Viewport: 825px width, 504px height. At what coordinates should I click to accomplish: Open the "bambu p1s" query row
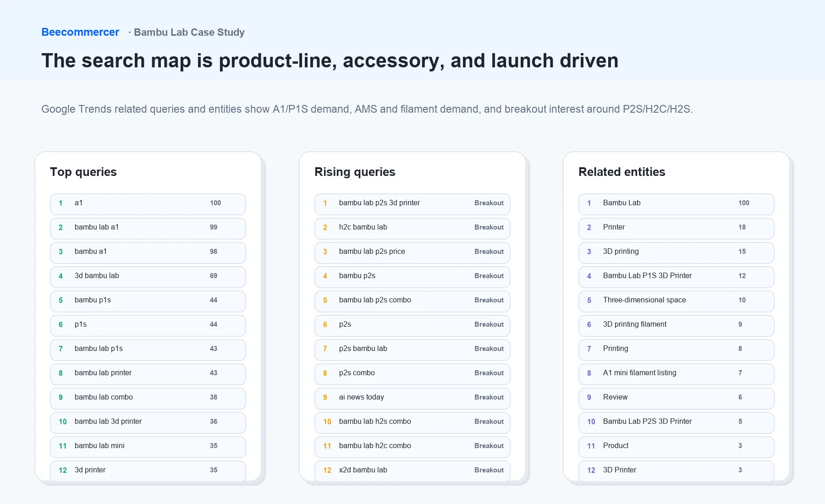[148, 301]
